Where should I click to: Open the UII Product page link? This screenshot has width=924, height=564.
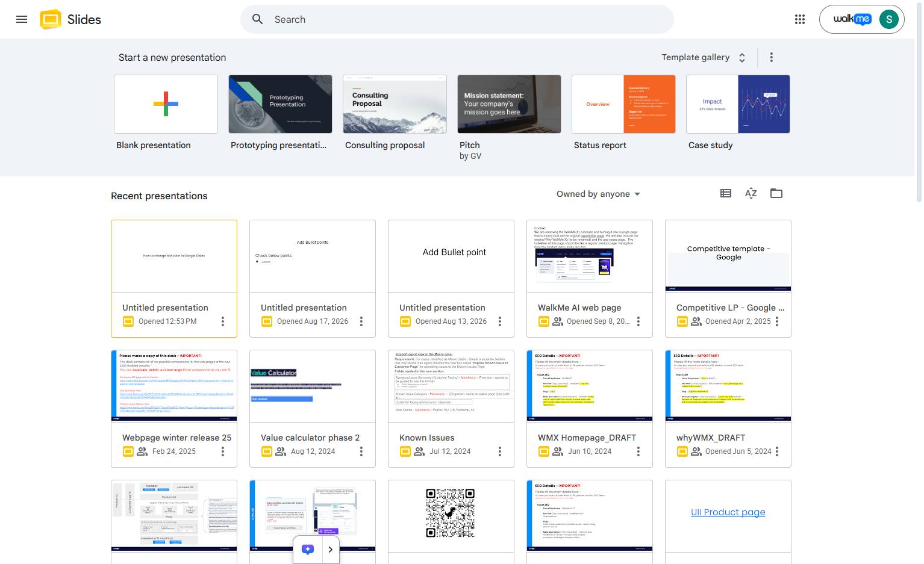click(x=728, y=512)
